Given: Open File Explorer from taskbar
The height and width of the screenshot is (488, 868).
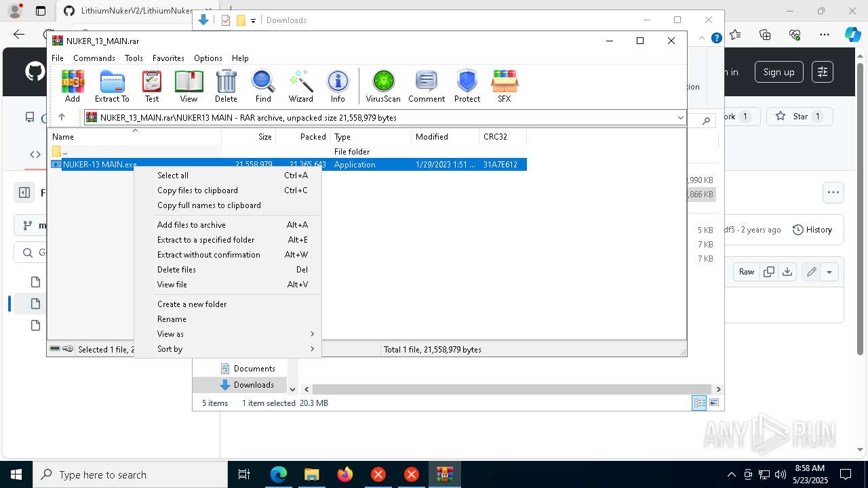Looking at the screenshot, I should tap(311, 474).
